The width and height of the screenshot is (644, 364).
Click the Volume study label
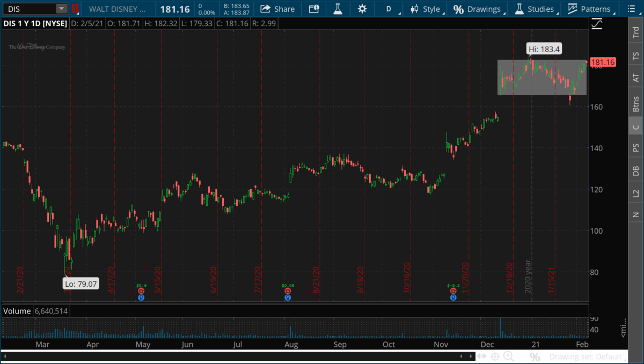pos(18,311)
